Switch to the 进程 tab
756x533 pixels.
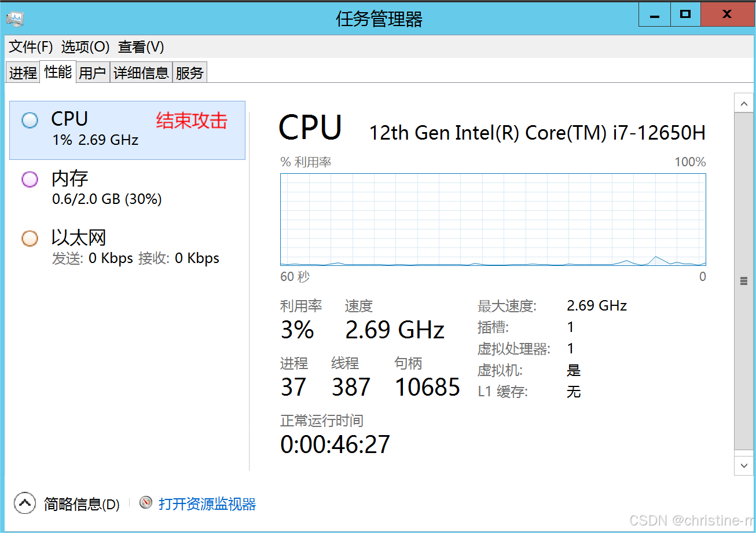point(23,73)
